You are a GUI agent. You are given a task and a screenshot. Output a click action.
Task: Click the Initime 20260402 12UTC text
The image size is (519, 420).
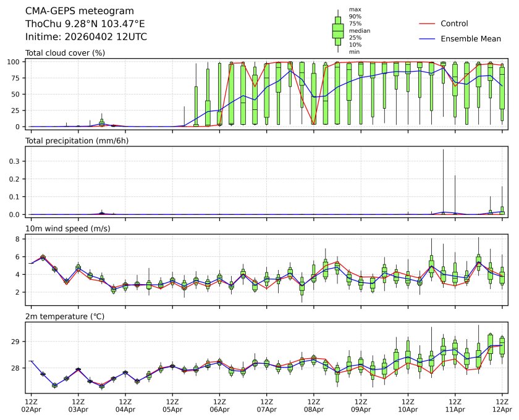(x=86, y=37)
